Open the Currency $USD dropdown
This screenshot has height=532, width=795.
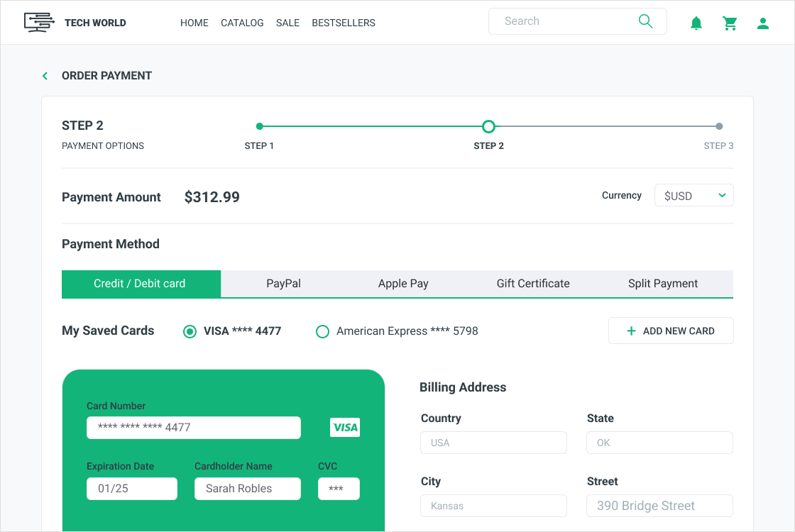click(693, 196)
